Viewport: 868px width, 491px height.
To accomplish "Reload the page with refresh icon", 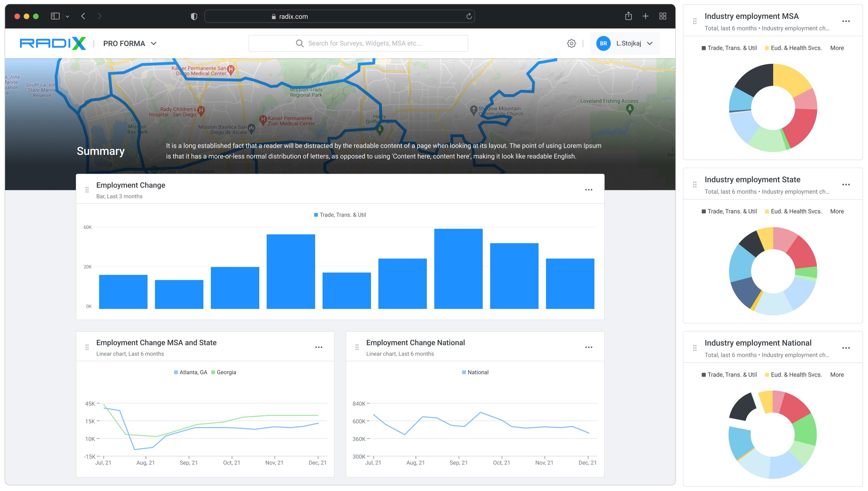I will point(469,16).
